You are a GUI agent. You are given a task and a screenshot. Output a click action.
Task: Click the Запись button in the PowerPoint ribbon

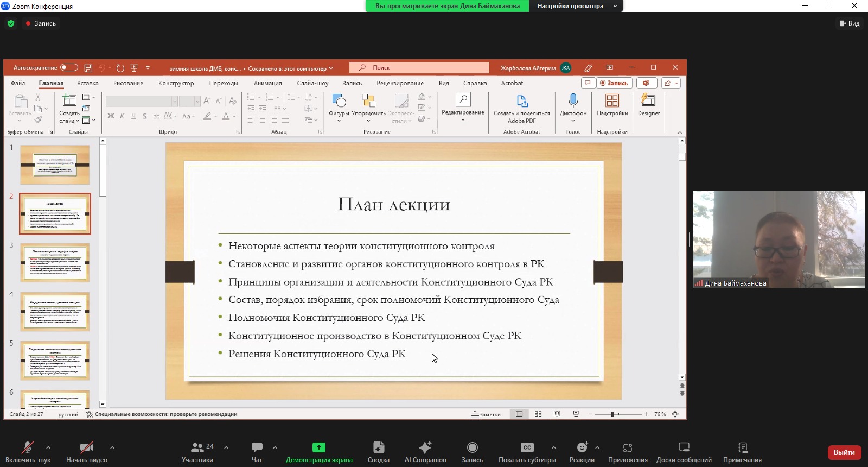tap(614, 83)
